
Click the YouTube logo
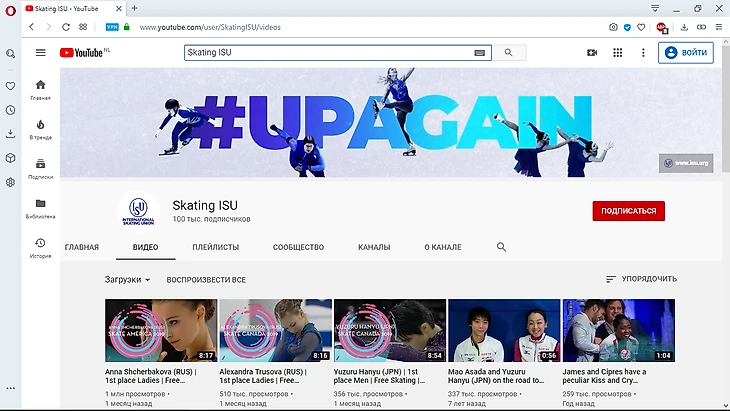pyautogui.click(x=81, y=53)
